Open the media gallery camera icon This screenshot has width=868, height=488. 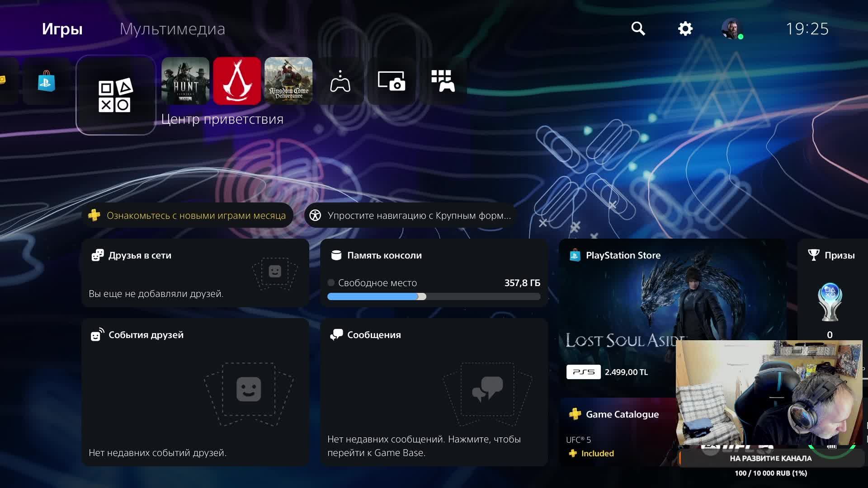[392, 81]
